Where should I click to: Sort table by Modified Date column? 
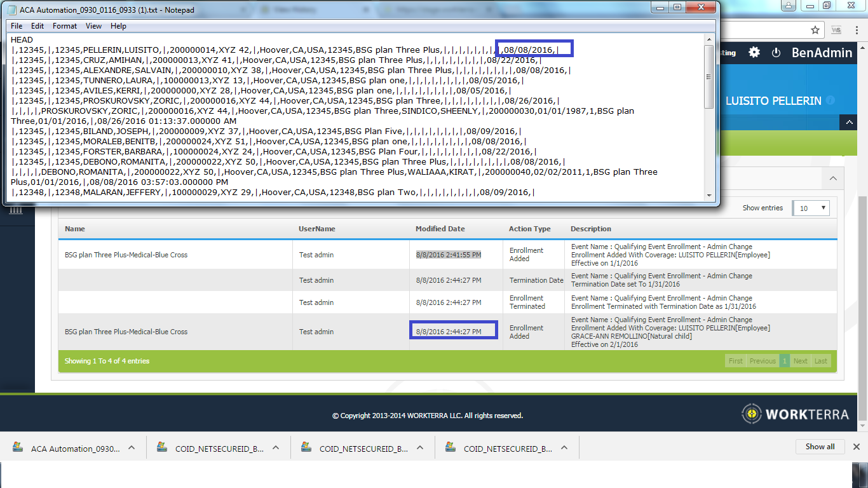[440, 229]
